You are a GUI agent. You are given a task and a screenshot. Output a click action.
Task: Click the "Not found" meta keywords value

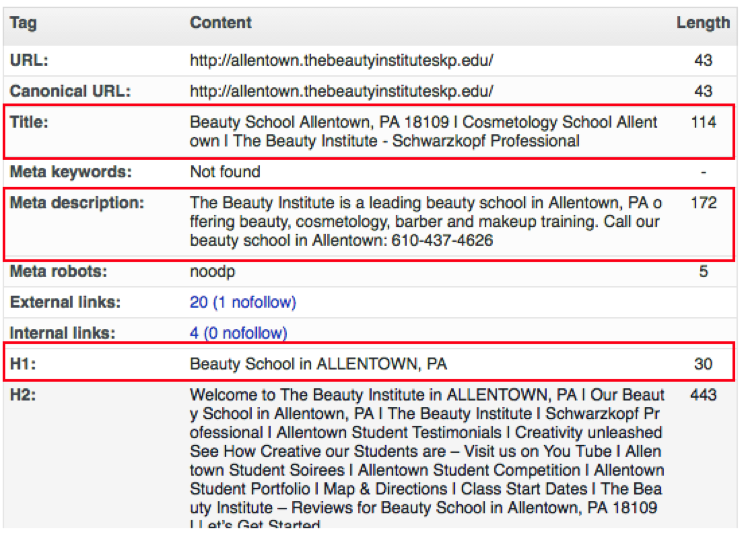tap(225, 172)
